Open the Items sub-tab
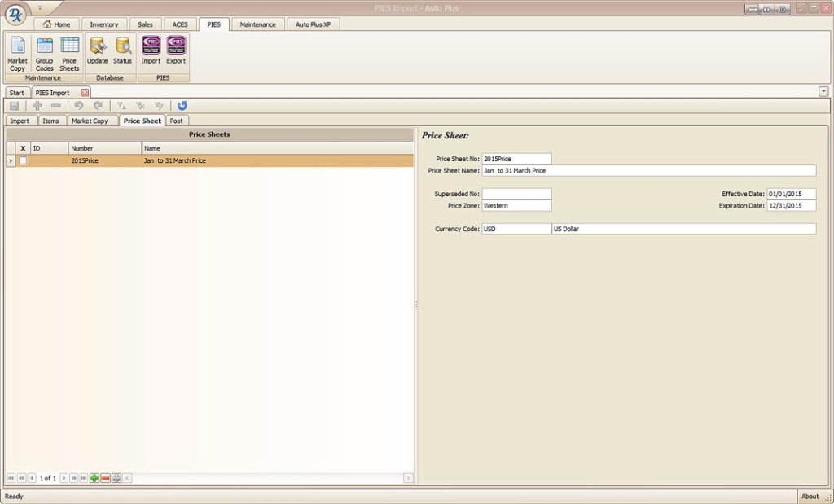Viewport: 834px width, 504px height. tap(51, 121)
